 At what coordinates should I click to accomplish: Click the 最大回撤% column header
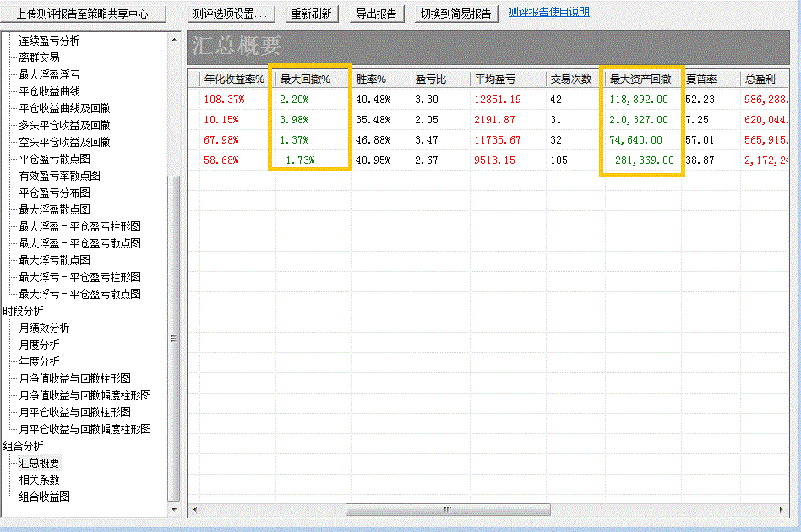[x=305, y=79]
